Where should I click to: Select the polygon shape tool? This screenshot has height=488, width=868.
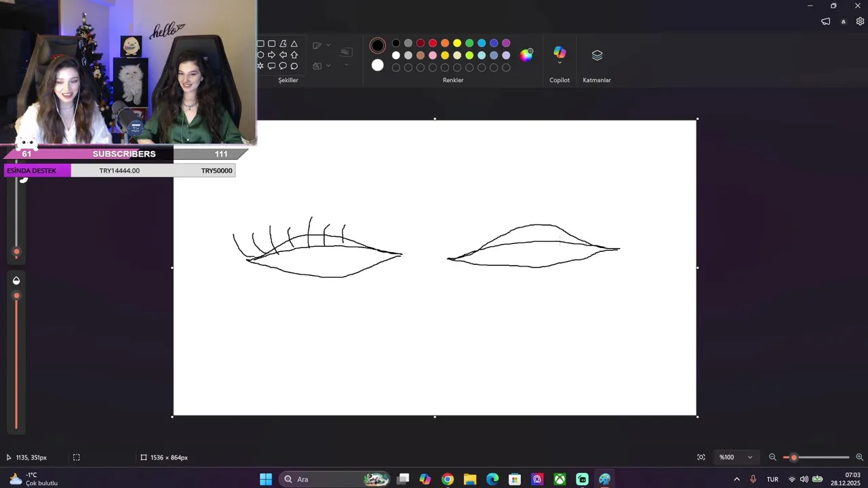click(x=283, y=43)
